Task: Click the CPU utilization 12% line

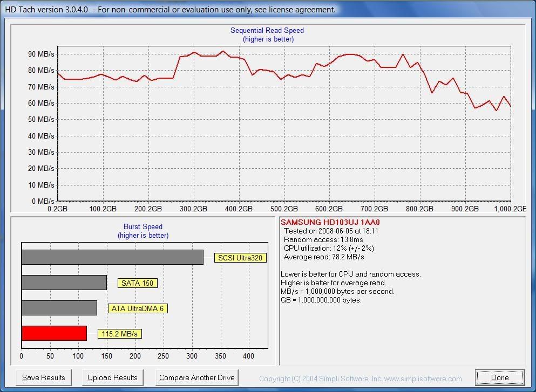Action: [x=336, y=248]
